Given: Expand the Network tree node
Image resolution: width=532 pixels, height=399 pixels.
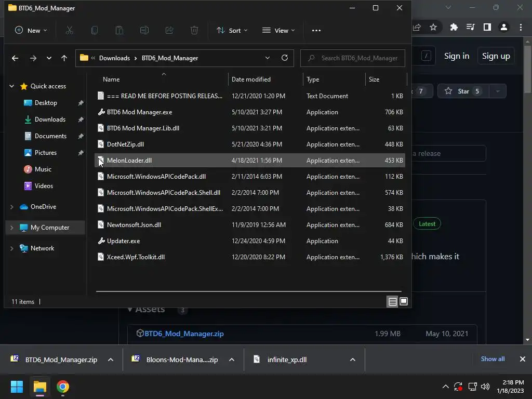Looking at the screenshot, I should (x=12, y=248).
